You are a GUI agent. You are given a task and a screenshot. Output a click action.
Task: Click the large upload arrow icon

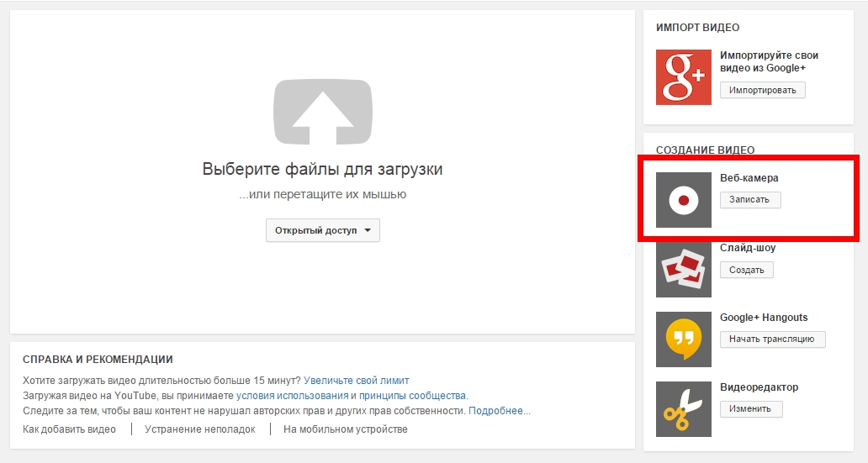coord(323,112)
